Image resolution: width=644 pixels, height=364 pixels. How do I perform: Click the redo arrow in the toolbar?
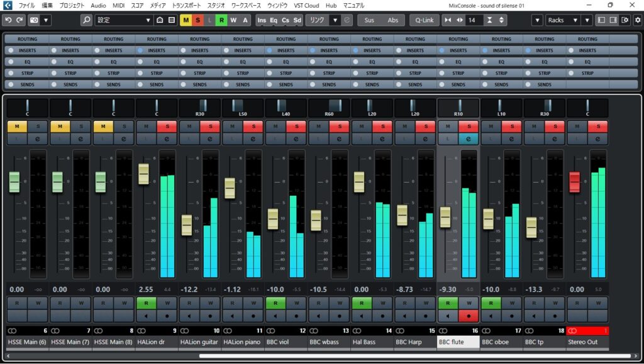(19, 20)
